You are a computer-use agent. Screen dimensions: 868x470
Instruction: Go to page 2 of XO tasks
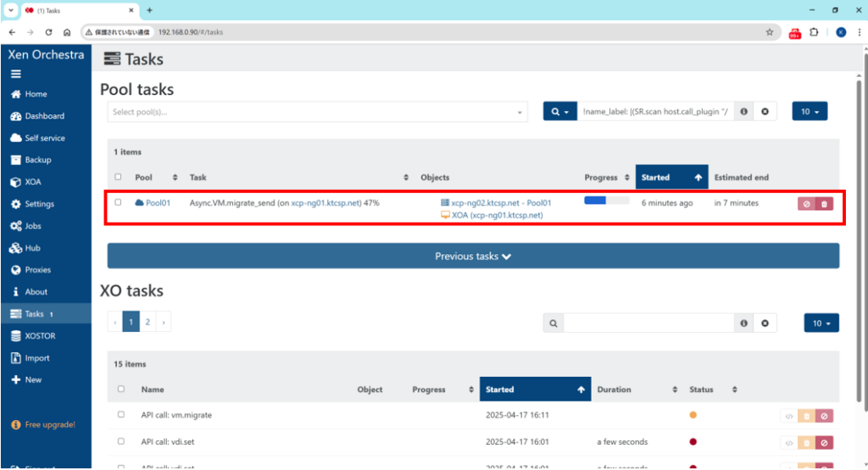click(x=147, y=322)
